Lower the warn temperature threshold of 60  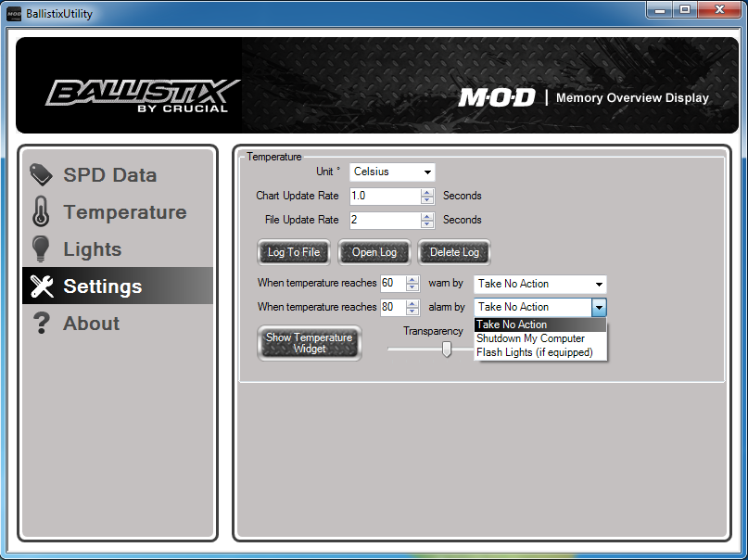(x=412, y=287)
